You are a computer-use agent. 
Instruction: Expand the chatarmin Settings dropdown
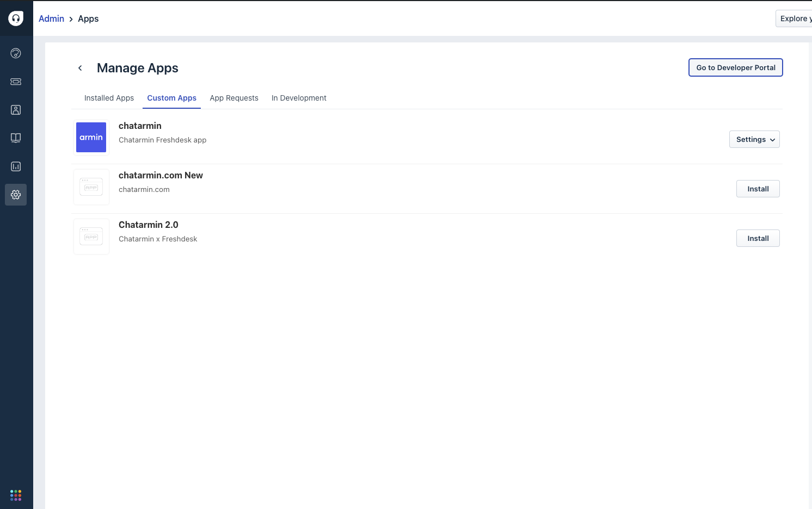(x=754, y=139)
